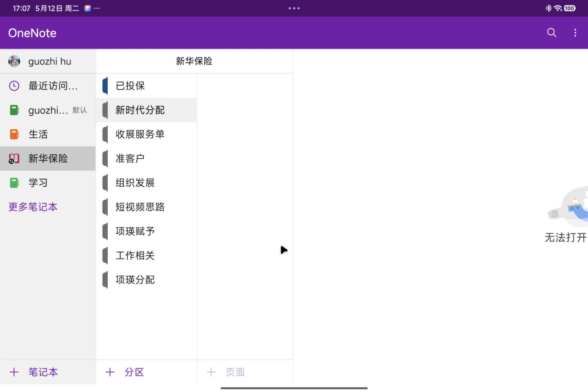Screen dimensions: 588x392
Task: Tap the iPad multitasking three dots
Action: [294, 8]
